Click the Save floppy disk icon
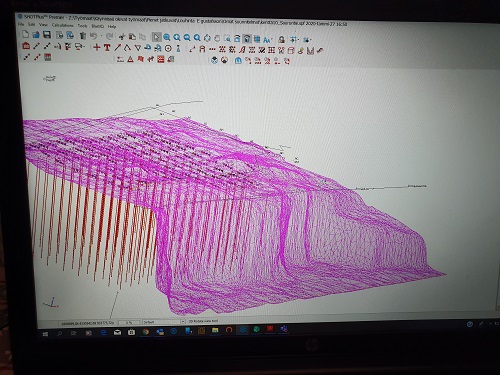 (47, 34)
